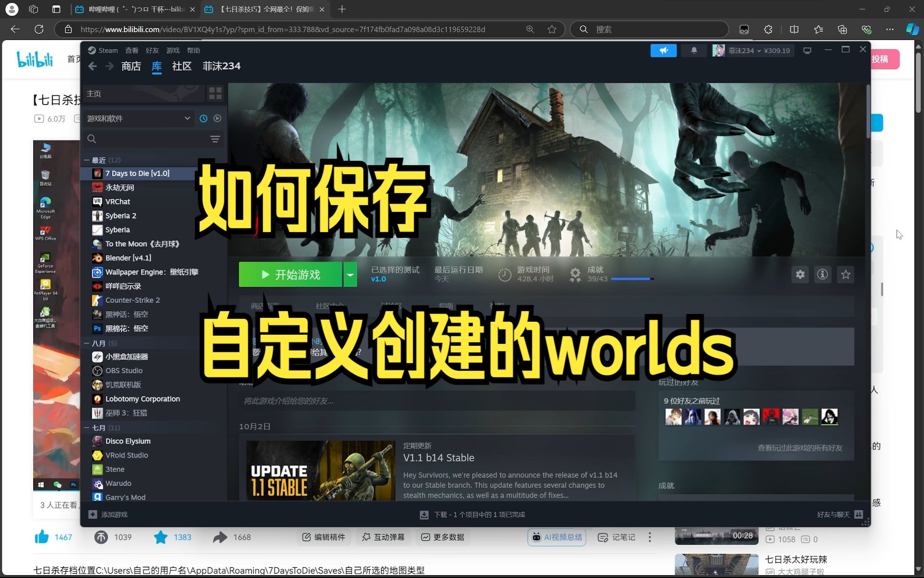The height and width of the screenshot is (578, 924).
Task: Open the more options dots beside 记笔记
Action: pos(650,537)
